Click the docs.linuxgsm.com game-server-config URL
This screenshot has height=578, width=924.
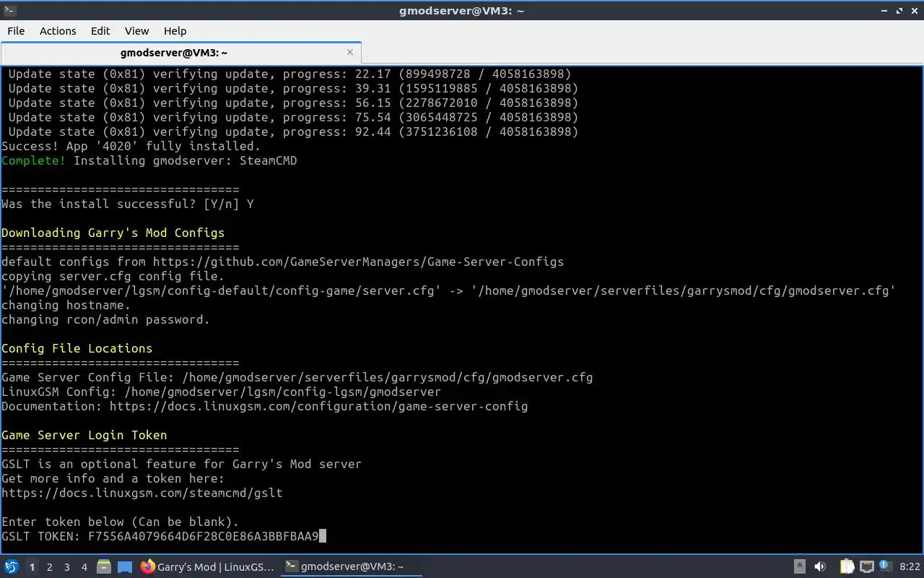(x=318, y=406)
